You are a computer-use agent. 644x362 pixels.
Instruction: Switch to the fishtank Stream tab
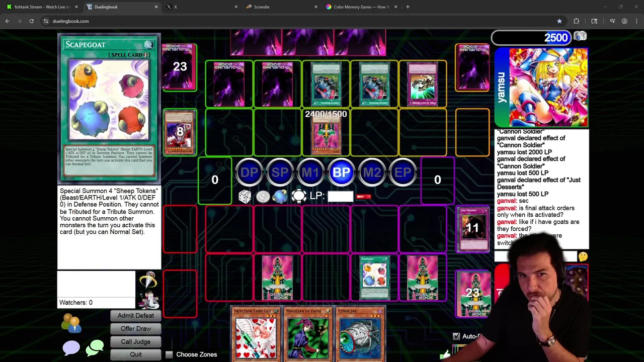41,7
